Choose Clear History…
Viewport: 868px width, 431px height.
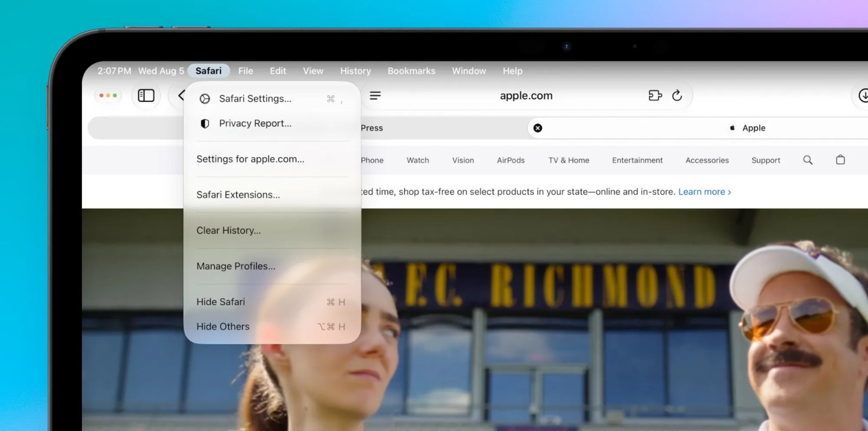tap(272, 230)
